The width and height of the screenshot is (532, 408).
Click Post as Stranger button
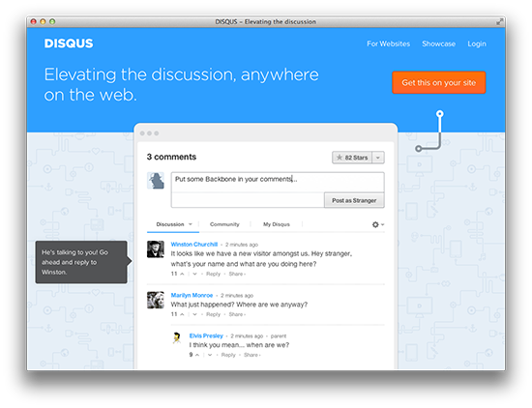click(x=354, y=200)
